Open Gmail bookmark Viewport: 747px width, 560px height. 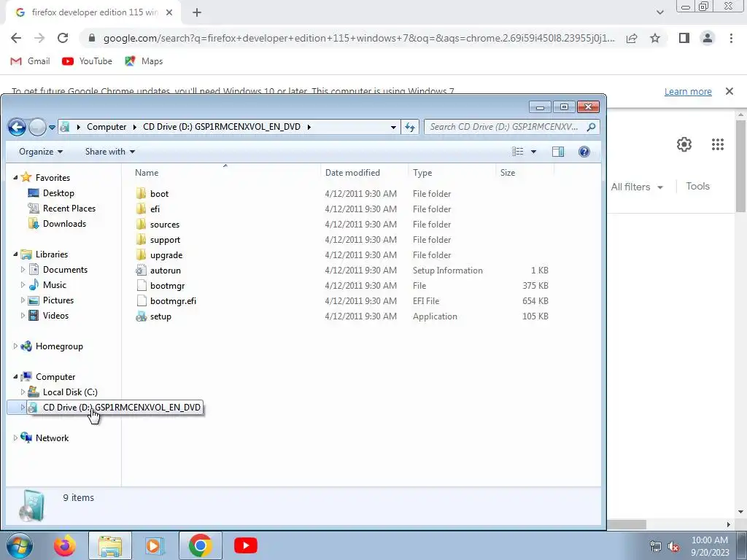tap(31, 61)
